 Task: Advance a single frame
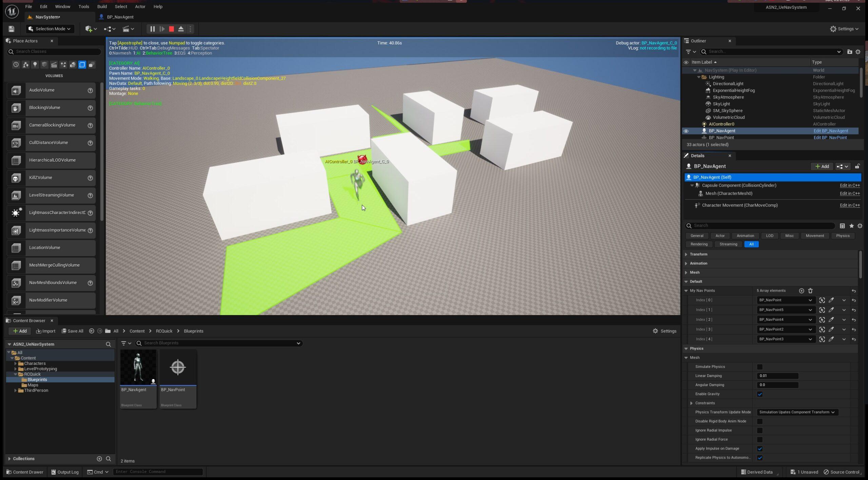pyautogui.click(x=162, y=29)
